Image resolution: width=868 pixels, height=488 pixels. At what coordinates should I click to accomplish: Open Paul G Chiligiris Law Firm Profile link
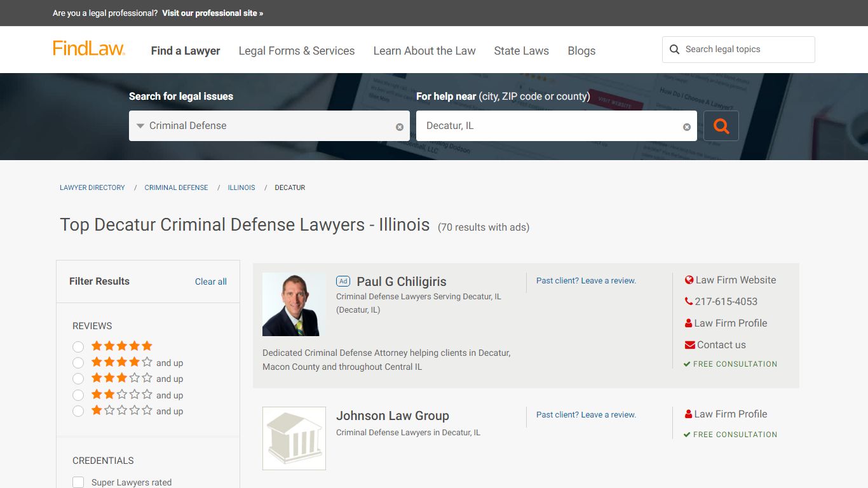[731, 323]
